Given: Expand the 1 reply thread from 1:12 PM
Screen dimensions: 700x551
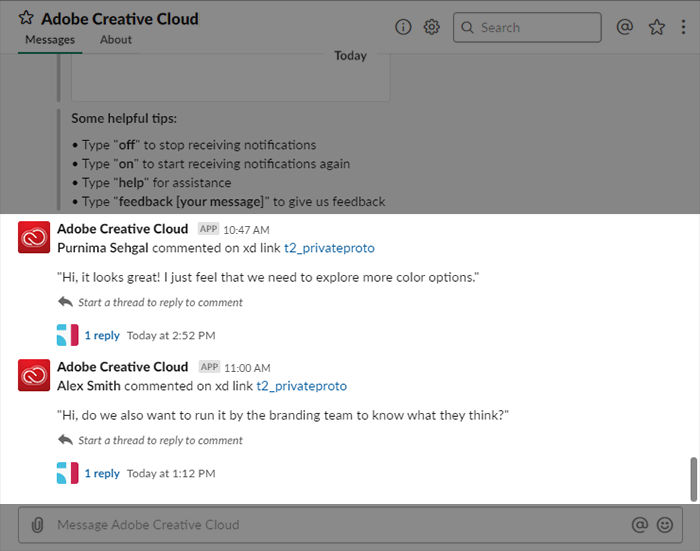Looking at the screenshot, I should [x=101, y=473].
